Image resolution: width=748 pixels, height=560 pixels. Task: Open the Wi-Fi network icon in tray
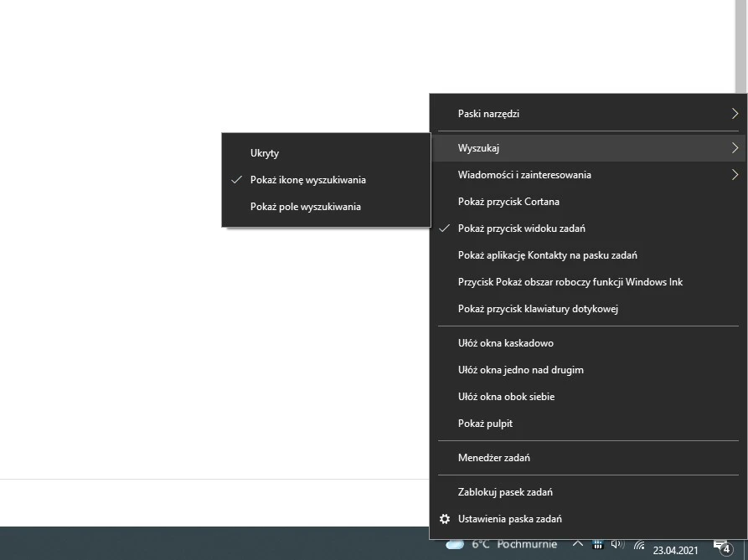click(639, 546)
